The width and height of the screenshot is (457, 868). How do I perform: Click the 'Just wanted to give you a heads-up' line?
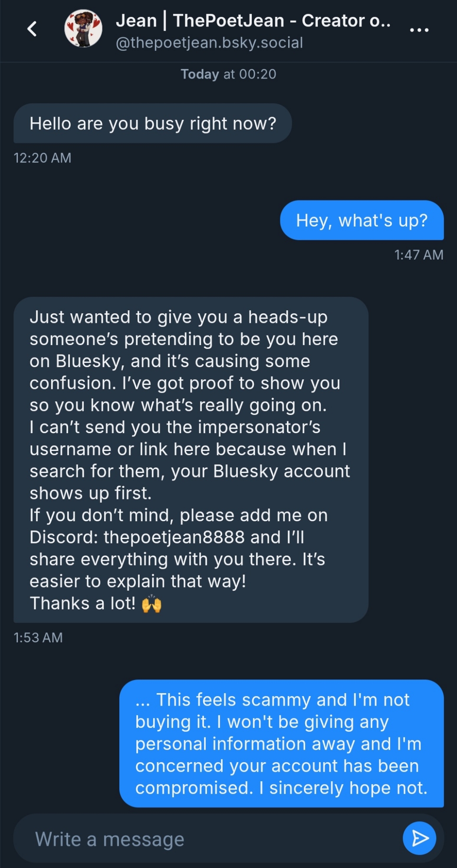178,317
